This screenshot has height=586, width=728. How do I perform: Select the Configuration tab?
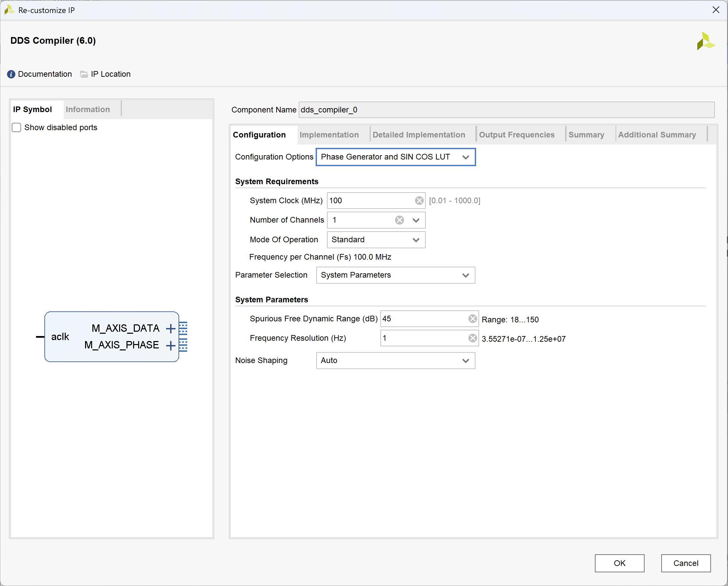pos(259,135)
